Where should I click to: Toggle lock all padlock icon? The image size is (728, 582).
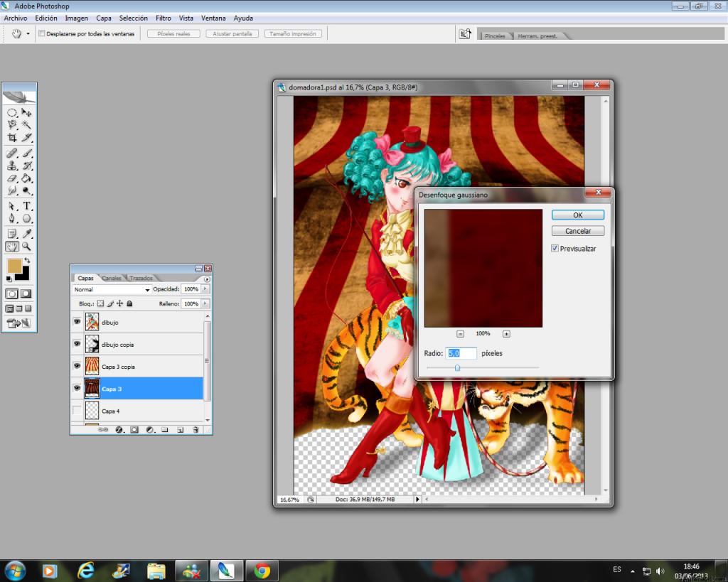click(x=129, y=303)
